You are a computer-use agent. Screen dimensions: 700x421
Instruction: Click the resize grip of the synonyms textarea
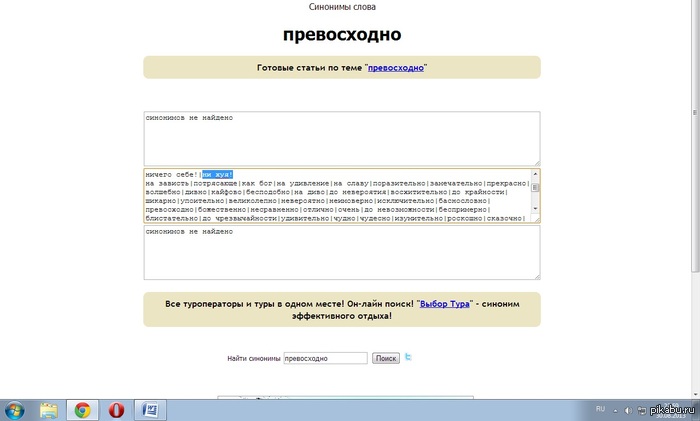[537, 220]
